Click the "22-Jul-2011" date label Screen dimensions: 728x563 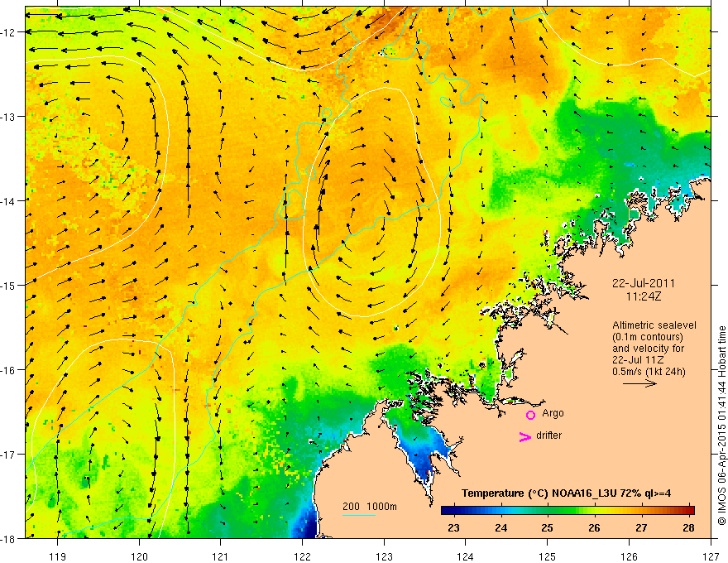[x=644, y=283]
